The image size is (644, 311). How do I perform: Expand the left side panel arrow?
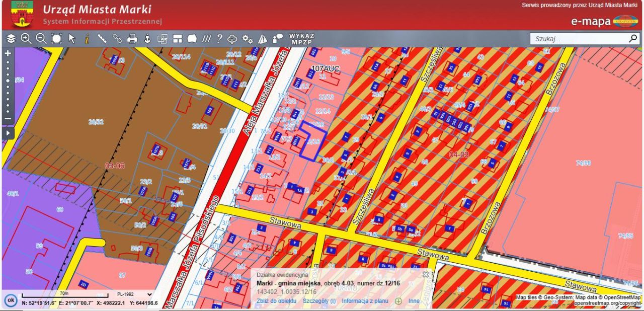pos(8,133)
